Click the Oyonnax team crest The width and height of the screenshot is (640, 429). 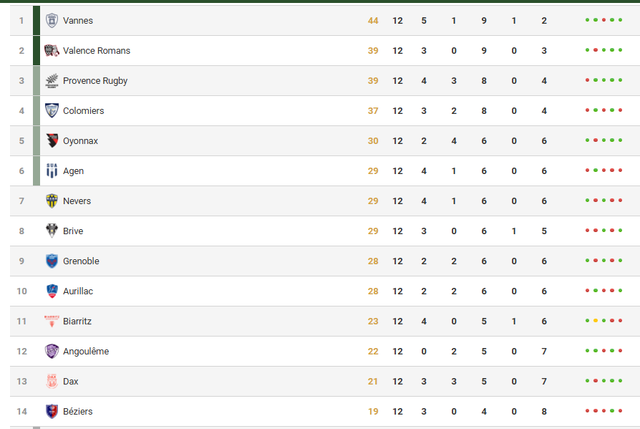coord(52,141)
